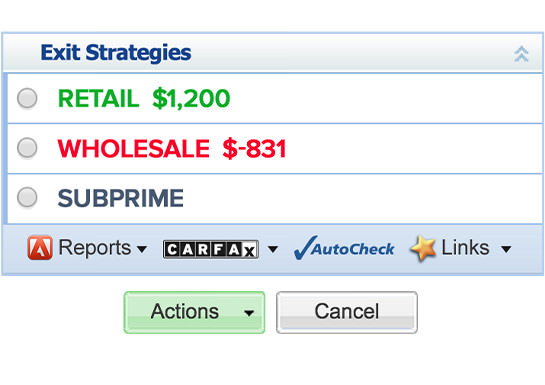Open the Reports dropdown arrow
The image size is (545, 385).
pyautogui.click(x=142, y=249)
